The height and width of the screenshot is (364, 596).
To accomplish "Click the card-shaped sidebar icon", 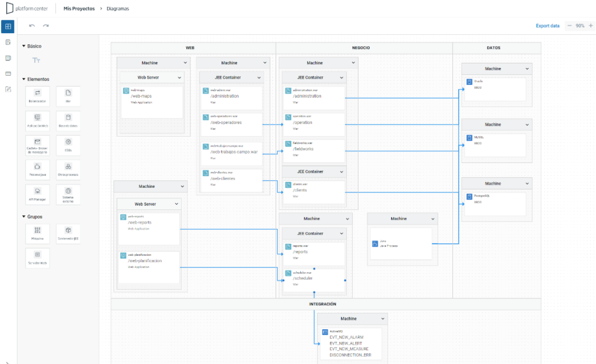I will click(x=8, y=74).
